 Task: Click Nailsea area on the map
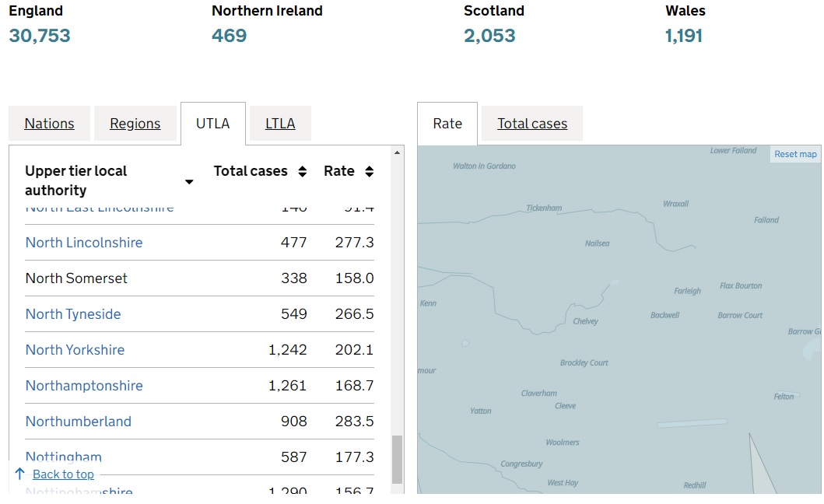pos(597,243)
